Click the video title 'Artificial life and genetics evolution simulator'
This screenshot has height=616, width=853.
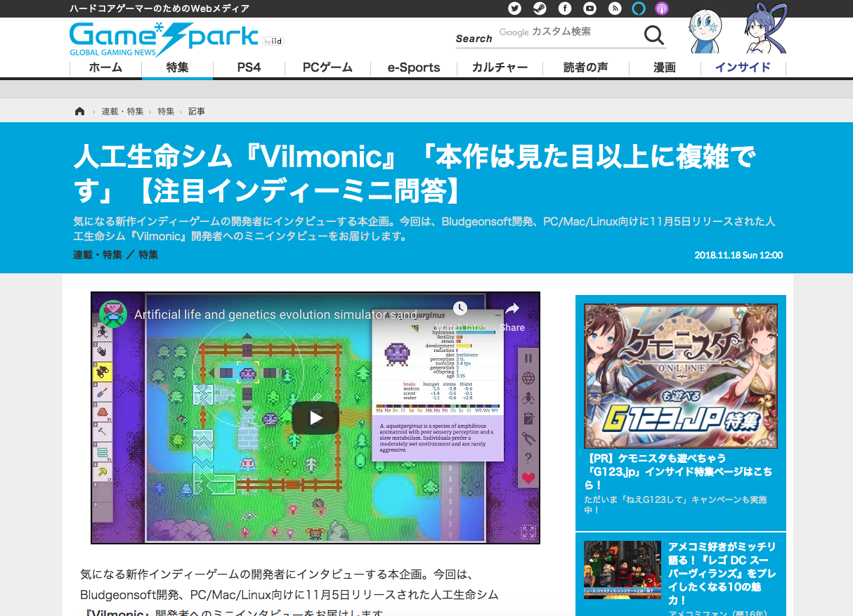click(x=275, y=315)
